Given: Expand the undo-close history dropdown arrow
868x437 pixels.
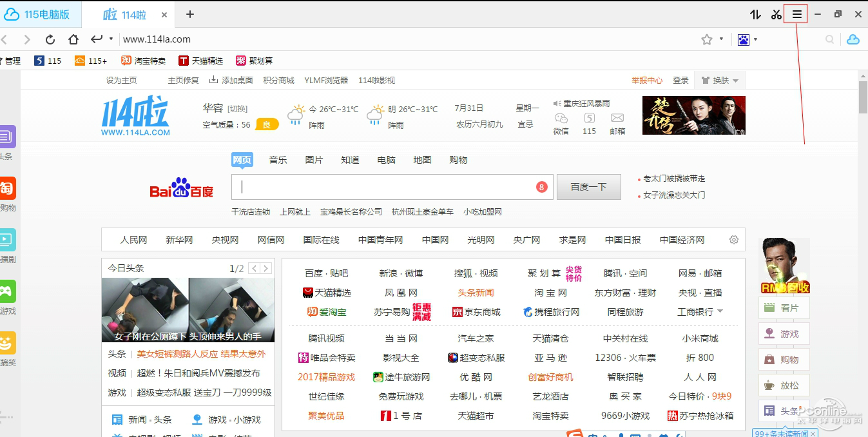Looking at the screenshot, I should 111,39.
